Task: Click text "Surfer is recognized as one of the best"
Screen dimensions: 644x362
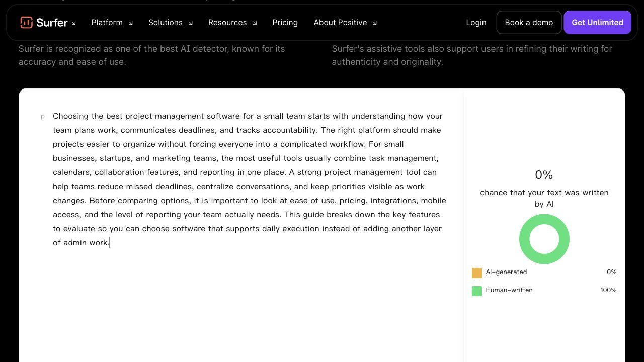Action: point(98,49)
